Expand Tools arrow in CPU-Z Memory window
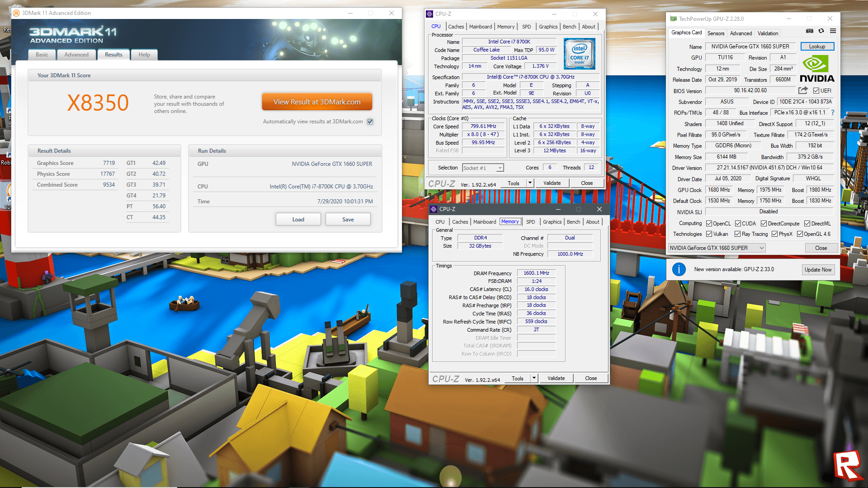 tap(534, 378)
